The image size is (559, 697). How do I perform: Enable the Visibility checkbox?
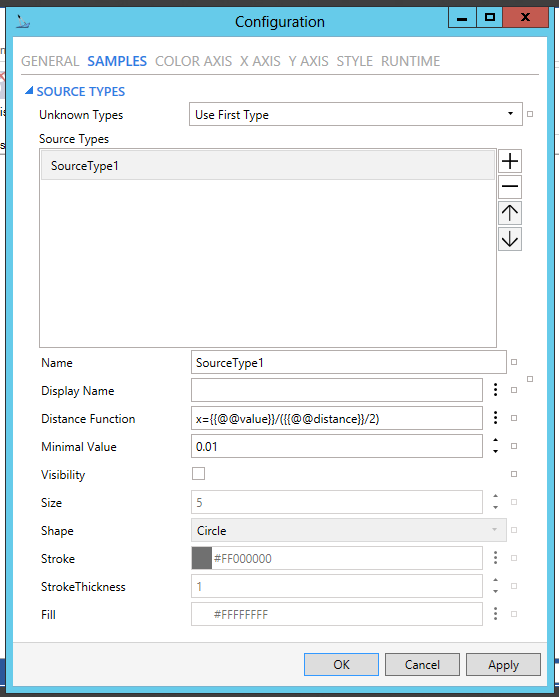199,474
